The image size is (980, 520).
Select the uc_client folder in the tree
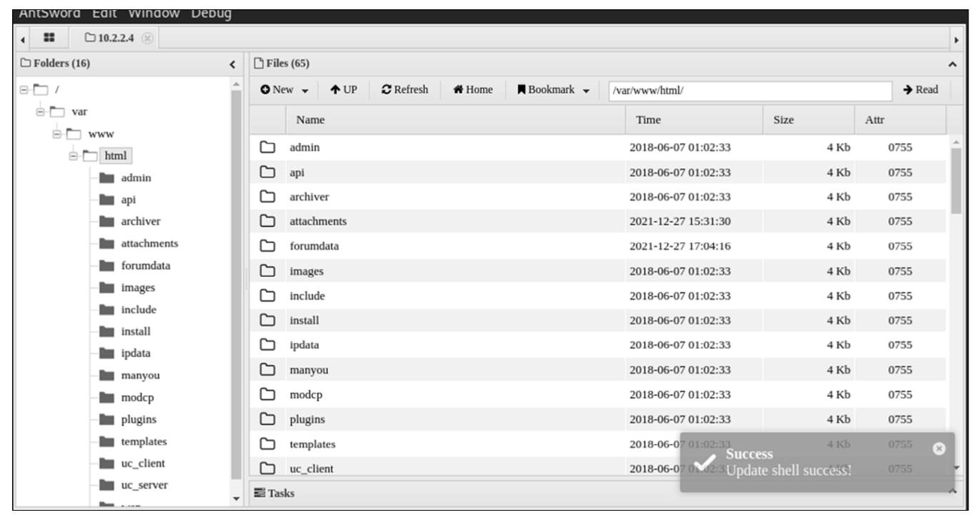tap(142, 463)
